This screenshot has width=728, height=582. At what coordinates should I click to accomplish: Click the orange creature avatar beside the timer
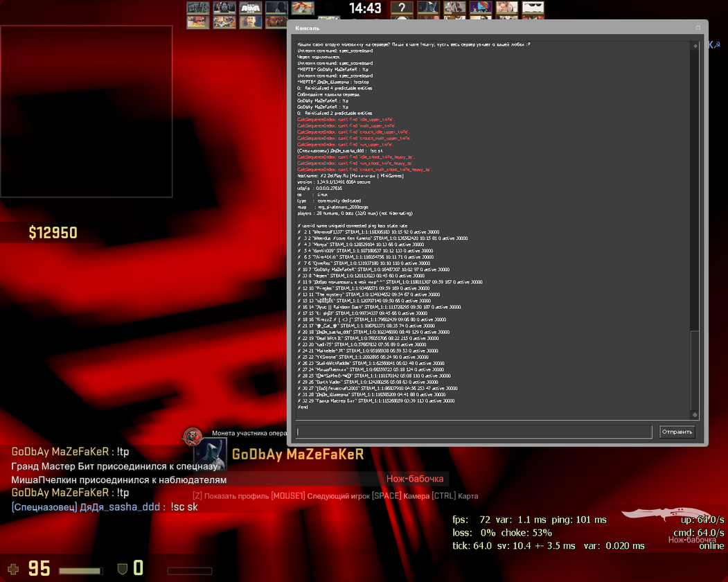(303, 8)
